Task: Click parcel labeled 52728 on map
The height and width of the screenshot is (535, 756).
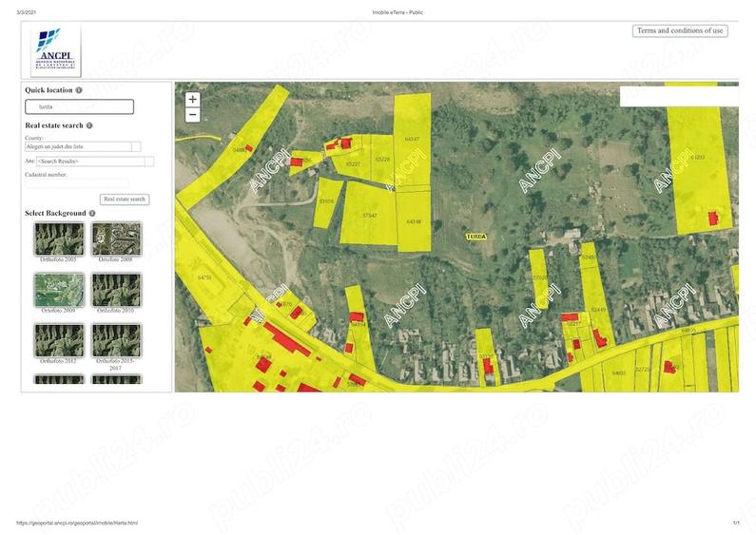Action: (x=642, y=370)
